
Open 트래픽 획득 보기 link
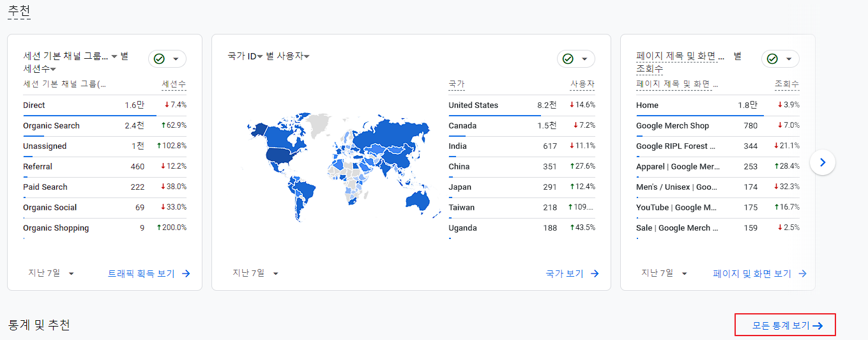[149, 274]
